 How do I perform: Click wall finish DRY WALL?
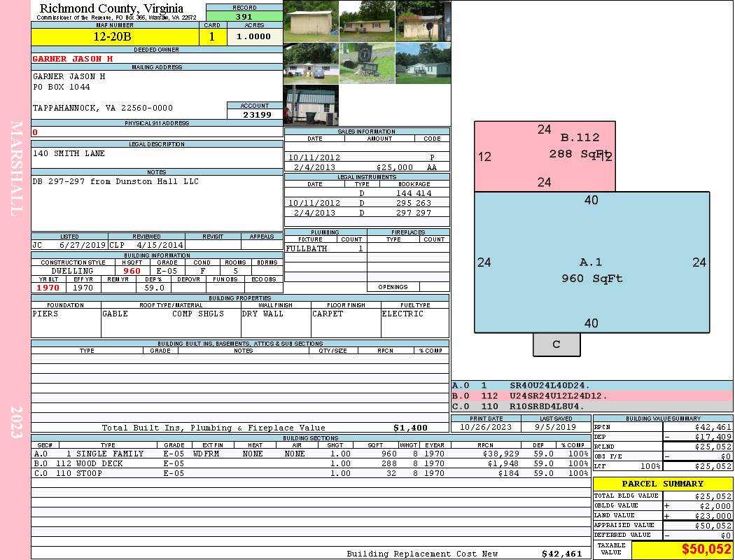coord(262,314)
